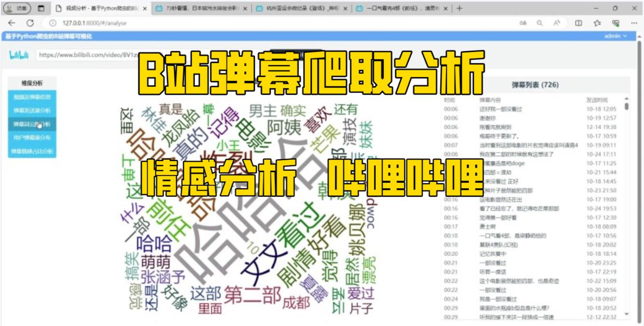The width and height of the screenshot is (644, 326).
Task: Open a new tab with plus icon
Action: click(459, 8)
